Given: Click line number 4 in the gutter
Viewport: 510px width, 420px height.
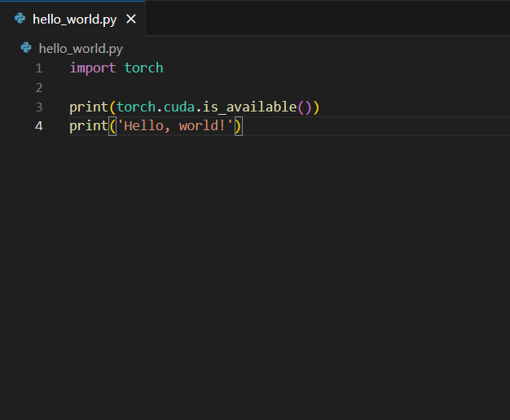Looking at the screenshot, I should (39, 126).
